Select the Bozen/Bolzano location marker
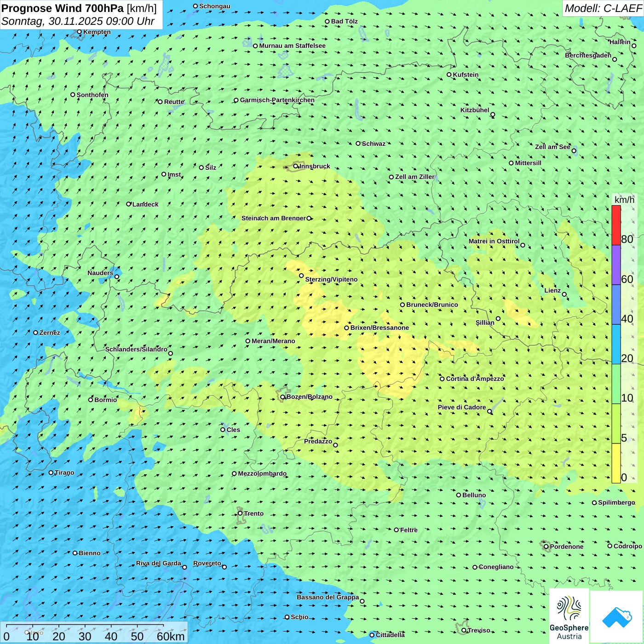 click(282, 397)
